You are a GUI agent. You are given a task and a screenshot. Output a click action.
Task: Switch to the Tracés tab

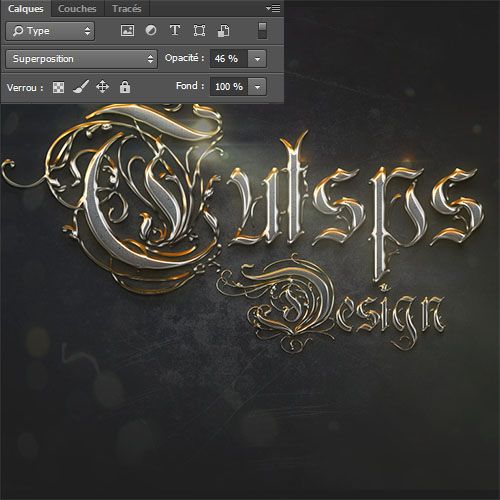point(127,9)
